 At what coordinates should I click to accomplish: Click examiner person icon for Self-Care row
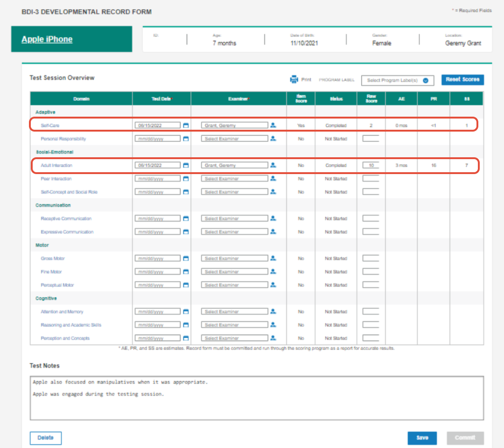point(273,125)
